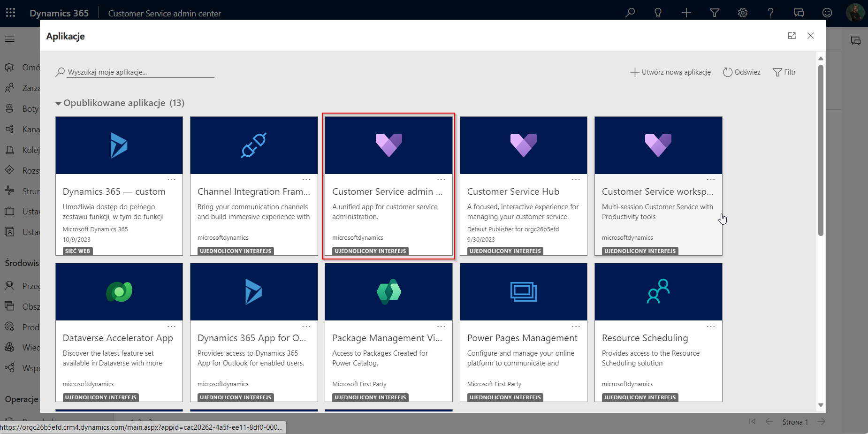The image size is (868, 434).
Task: Open more options for Power Pages Management
Action: (576, 326)
